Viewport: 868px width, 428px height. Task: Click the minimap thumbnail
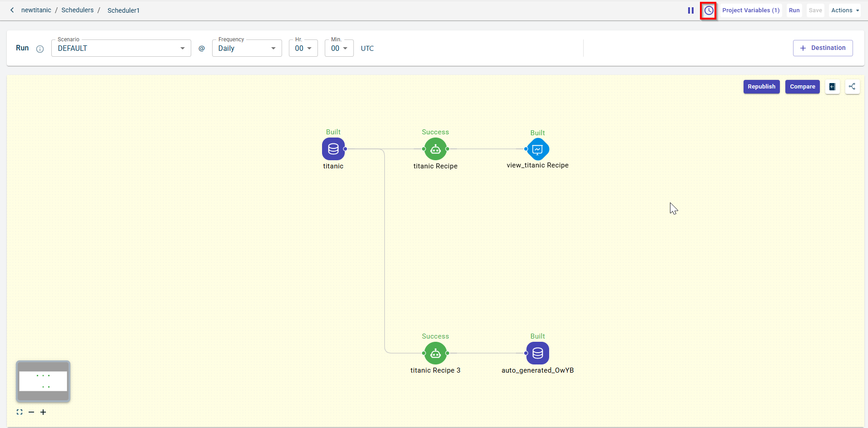coord(43,381)
